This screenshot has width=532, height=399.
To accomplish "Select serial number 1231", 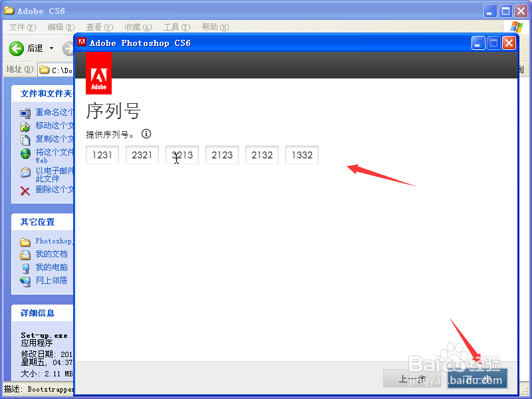I will 102,154.
